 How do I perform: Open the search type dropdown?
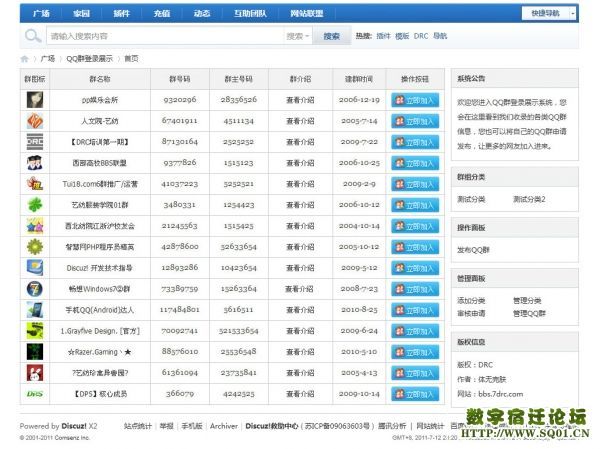point(298,36)
